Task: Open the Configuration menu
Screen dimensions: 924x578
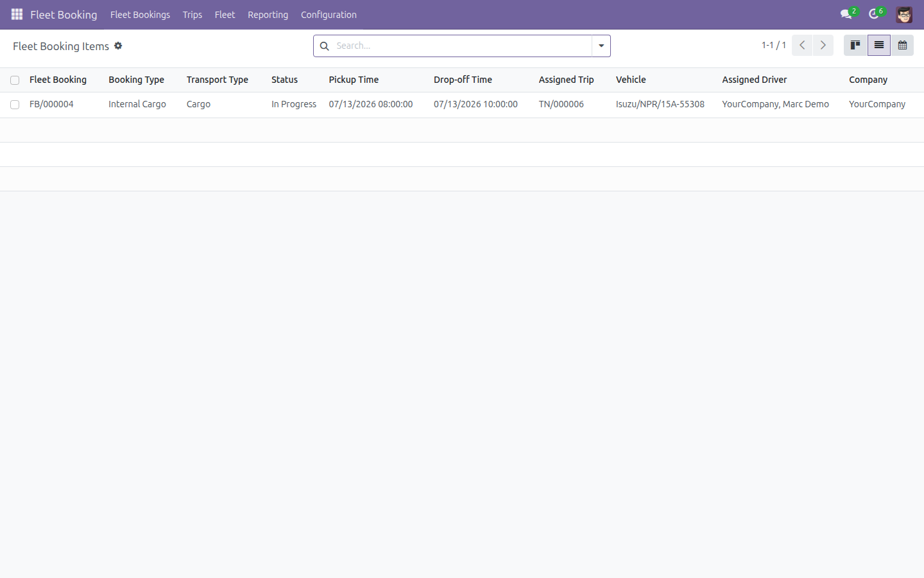Action: [329, 15]
